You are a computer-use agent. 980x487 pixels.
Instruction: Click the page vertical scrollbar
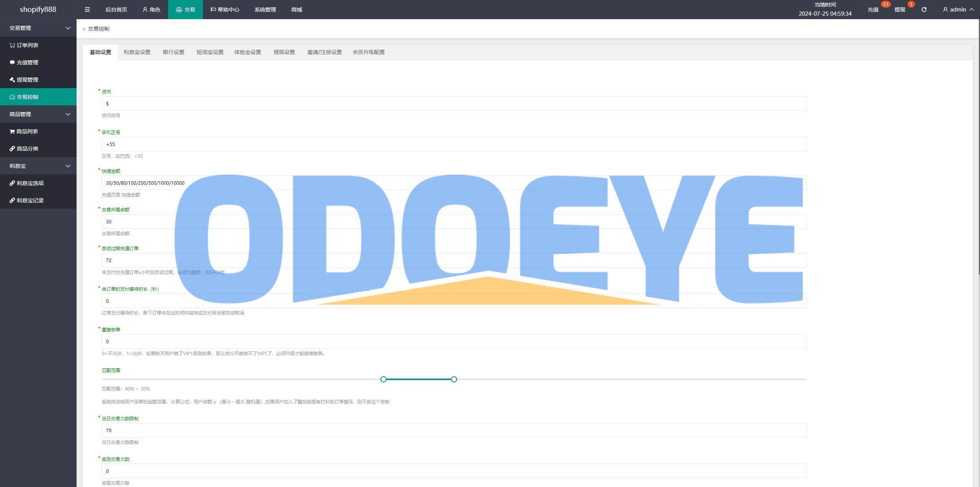click(979, 147)
